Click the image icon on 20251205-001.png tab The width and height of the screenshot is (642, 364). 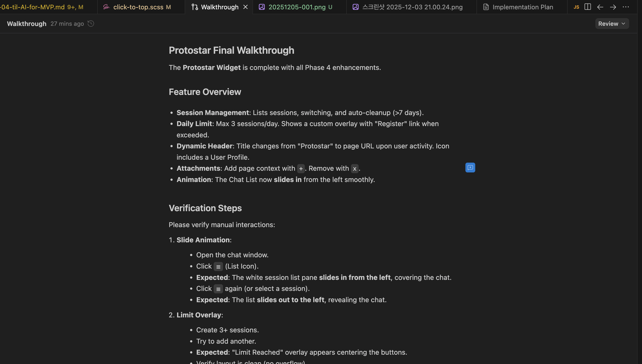coord(262,7)
